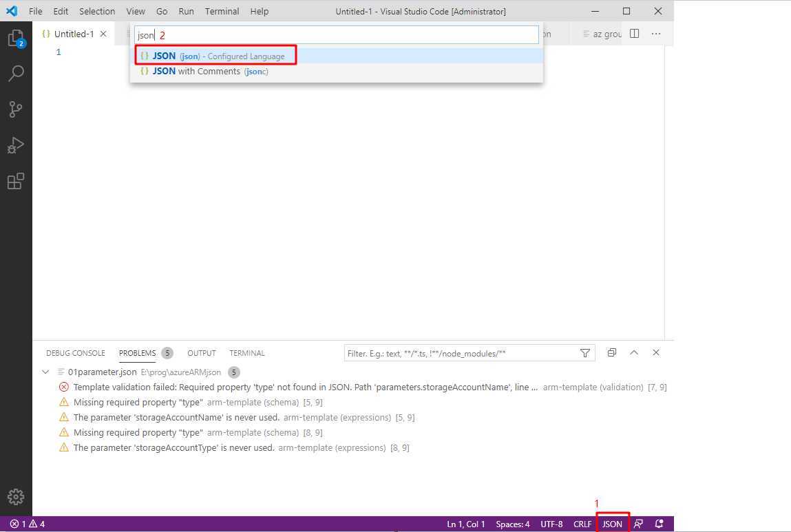Open the Go menu
Screen dimensions: 791x532
pyautogui.click(x=162, y=11)
